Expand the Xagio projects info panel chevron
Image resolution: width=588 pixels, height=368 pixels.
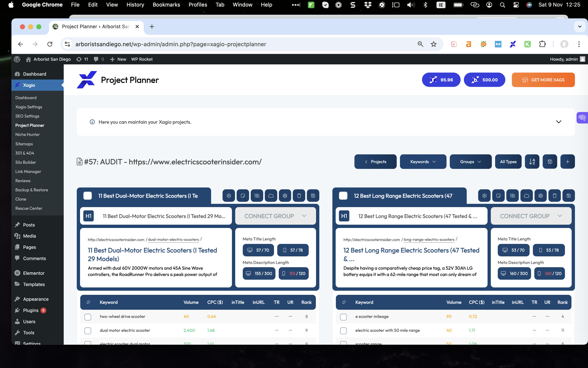point(559,122)
